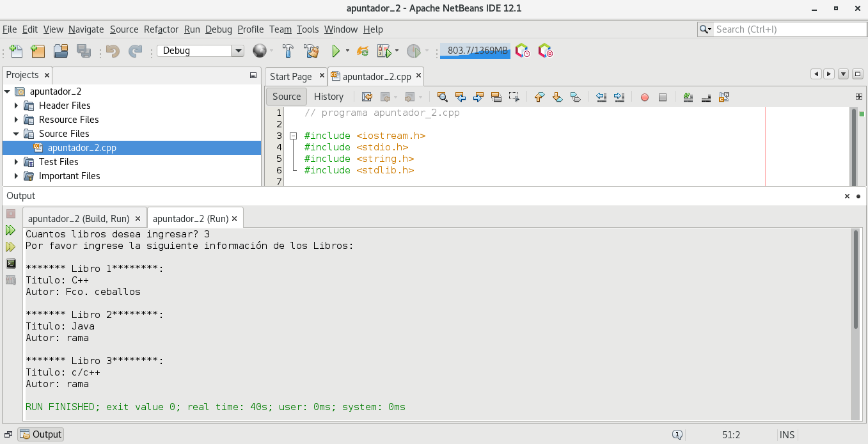Start macro recording with red circle icon
Image resolution: width=868 pixels, height=444 pixels.
pos(645,97)
